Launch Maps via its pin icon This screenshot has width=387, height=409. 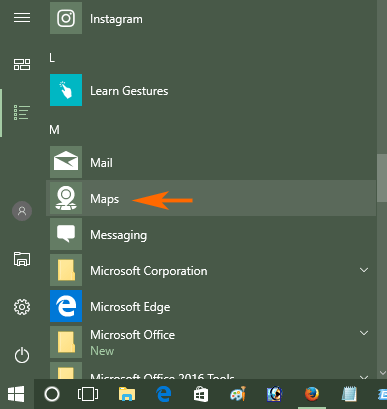coord(66,198)
